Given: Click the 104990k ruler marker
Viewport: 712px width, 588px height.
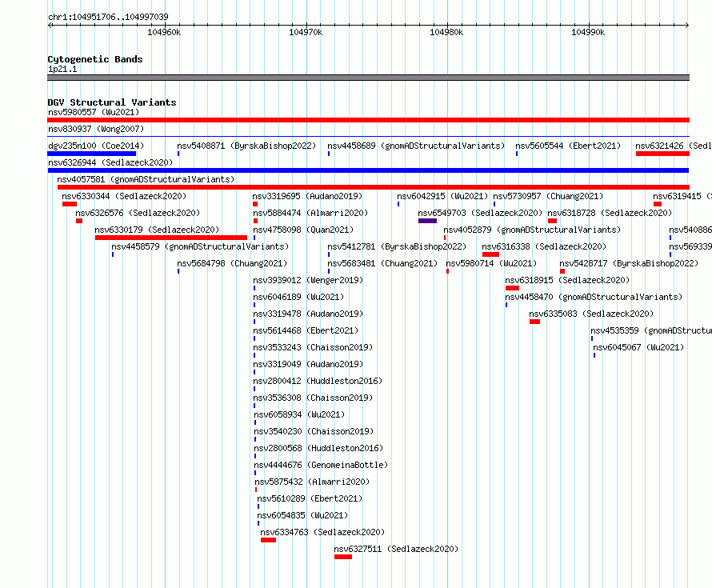Looking at the screenshot, I should pos(588,32).
